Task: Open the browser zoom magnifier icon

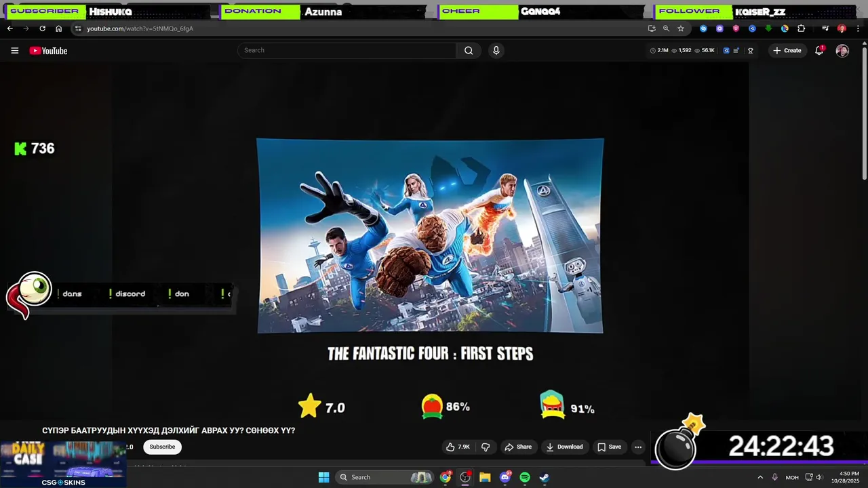Action: (x=666, y=28)
